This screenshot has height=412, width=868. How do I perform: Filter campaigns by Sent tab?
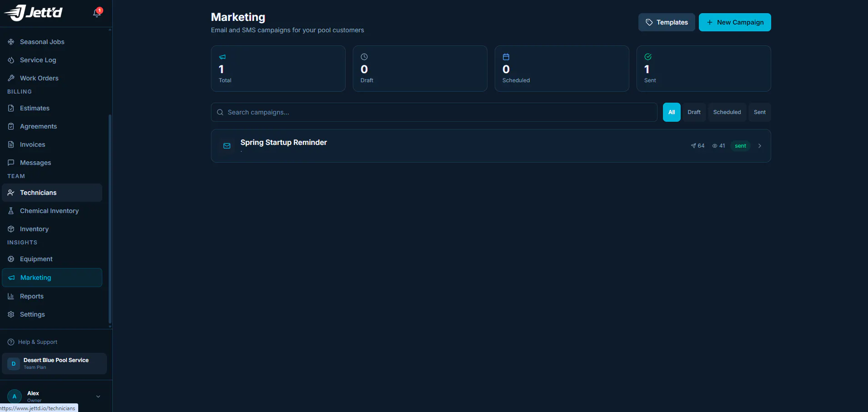tap(760, 112)
